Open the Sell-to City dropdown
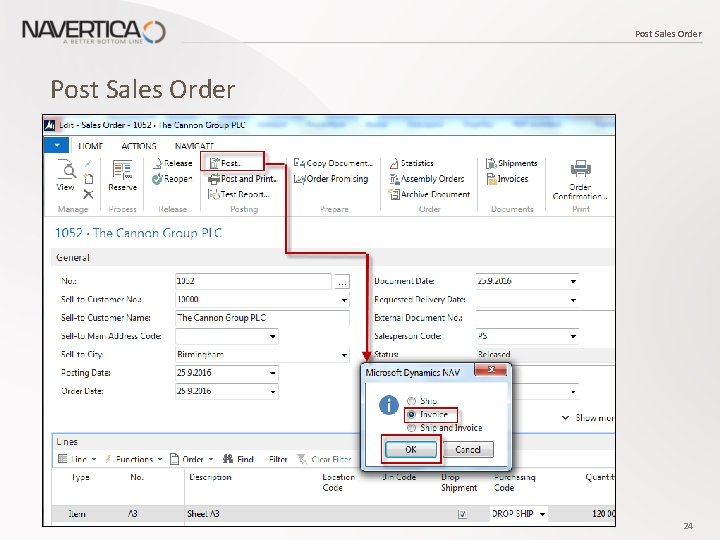 tap(344, 355)
